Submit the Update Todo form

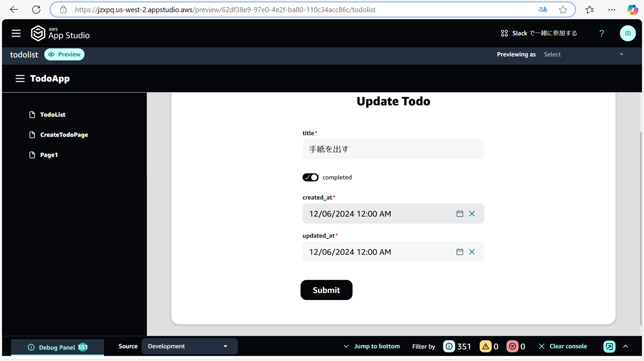pos(326,290)
